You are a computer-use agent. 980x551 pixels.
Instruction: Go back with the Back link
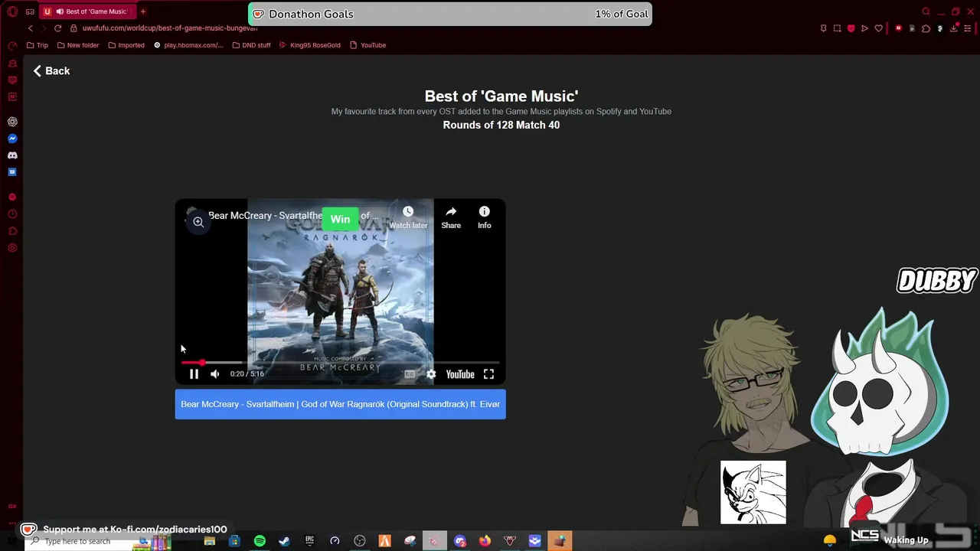[51, 70]
